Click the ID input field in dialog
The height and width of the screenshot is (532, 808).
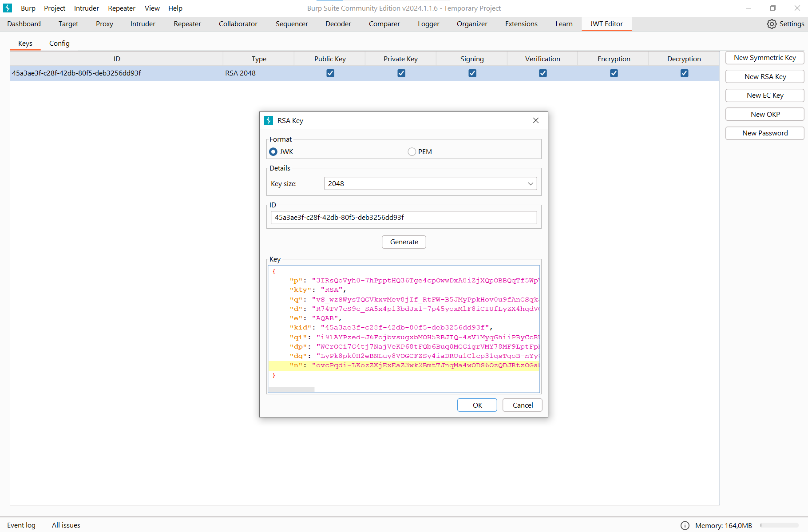[x=404, y=218]
